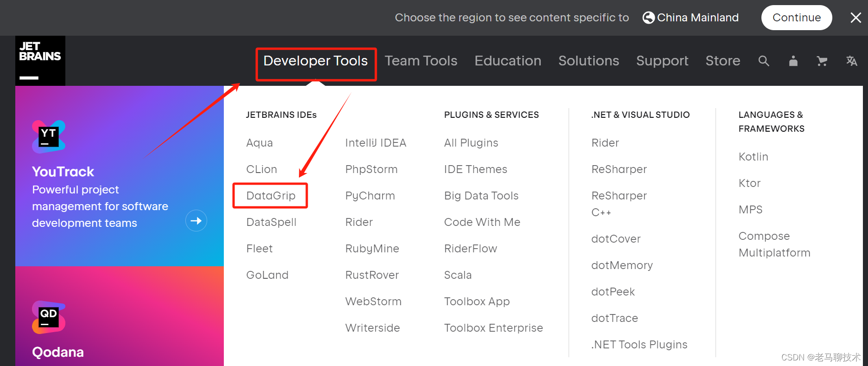Click the Qodana QD product icon
Viewport: 868px width, 366px height.
(x=49, y=317)
